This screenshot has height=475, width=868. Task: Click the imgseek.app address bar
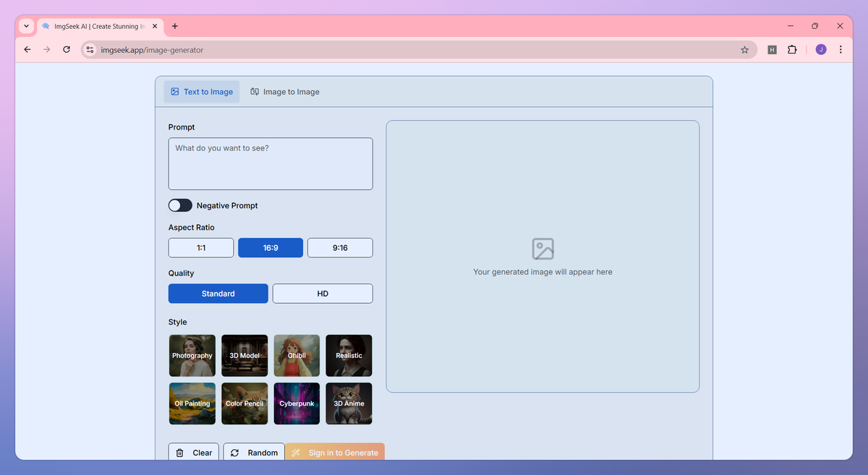tap(419, 50)
